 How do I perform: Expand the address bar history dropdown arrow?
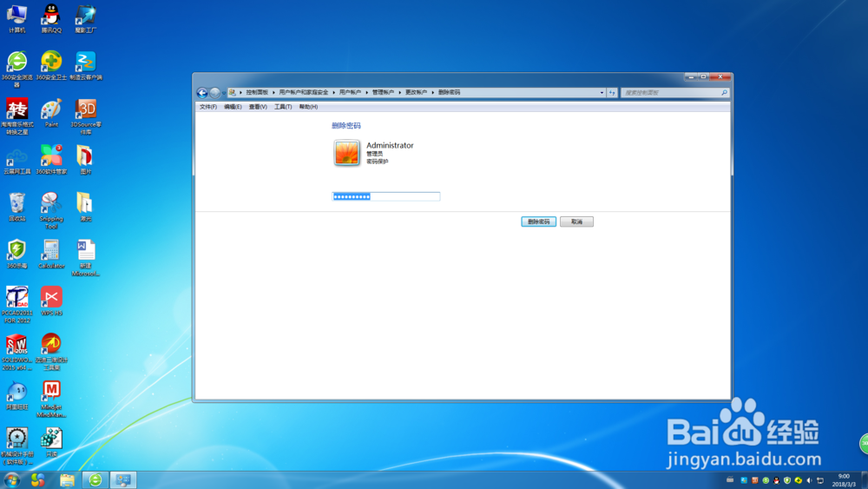(602, 92)
